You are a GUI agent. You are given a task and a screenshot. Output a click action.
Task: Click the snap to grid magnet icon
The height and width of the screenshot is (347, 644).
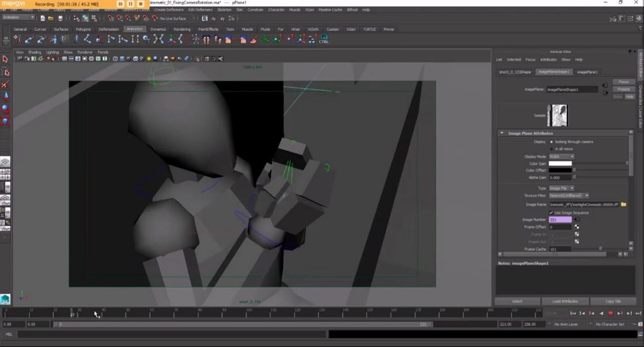pyautogui.click(x=110, y=19)
